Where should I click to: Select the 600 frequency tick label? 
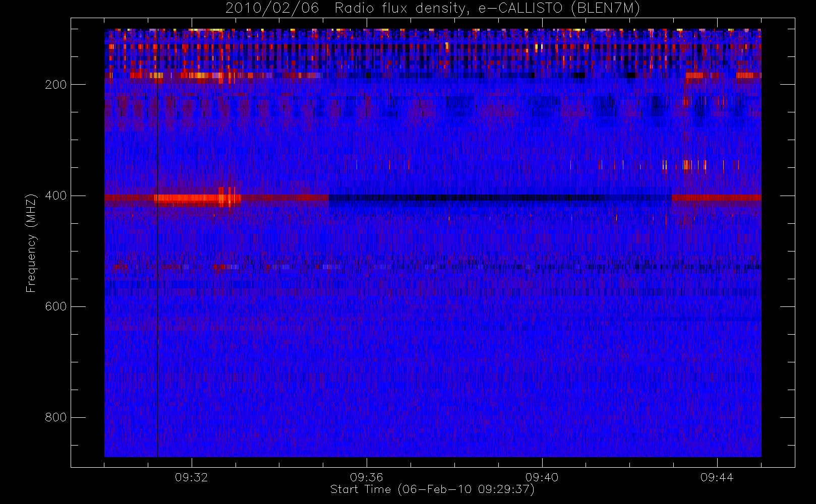[x=56, y=306]
